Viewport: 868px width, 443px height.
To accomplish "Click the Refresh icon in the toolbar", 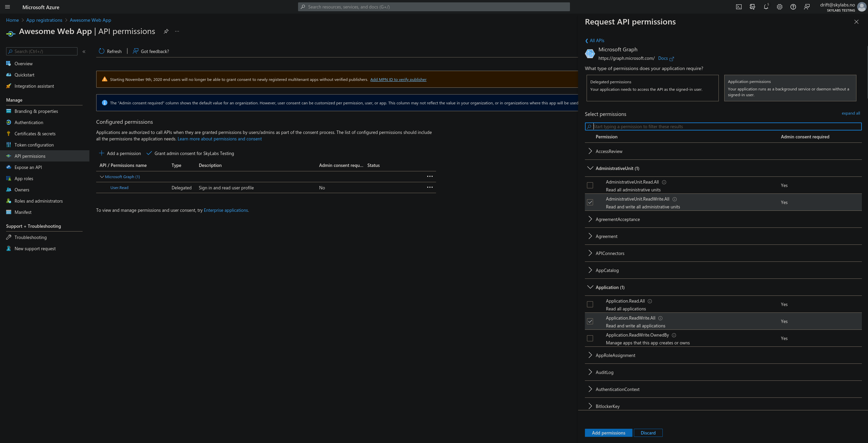I will (101, 51).
